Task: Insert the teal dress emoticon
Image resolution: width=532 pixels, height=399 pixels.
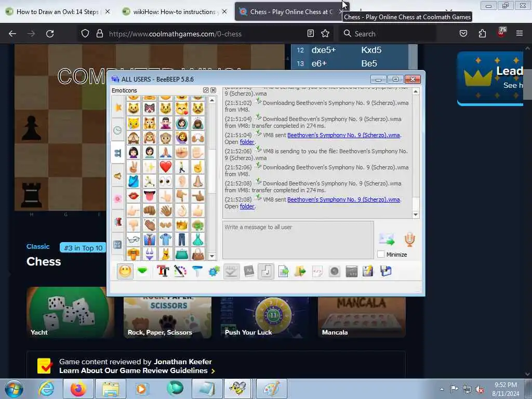Action: 198,239
